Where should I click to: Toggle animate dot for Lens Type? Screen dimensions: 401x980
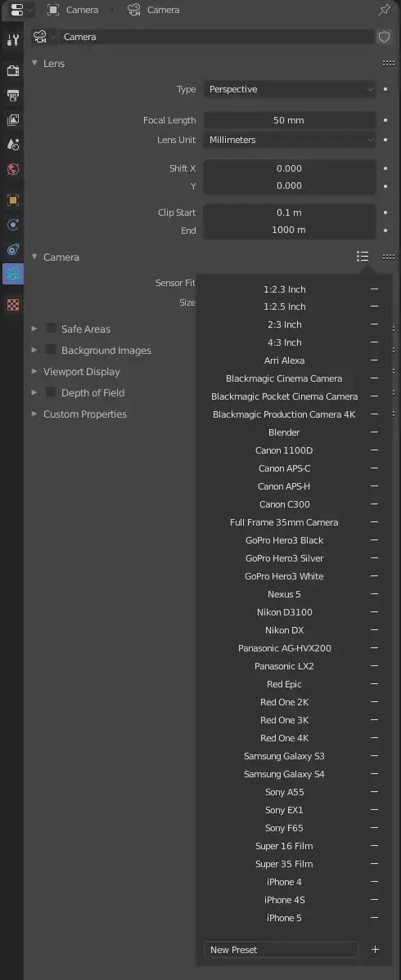coord(385,89)
